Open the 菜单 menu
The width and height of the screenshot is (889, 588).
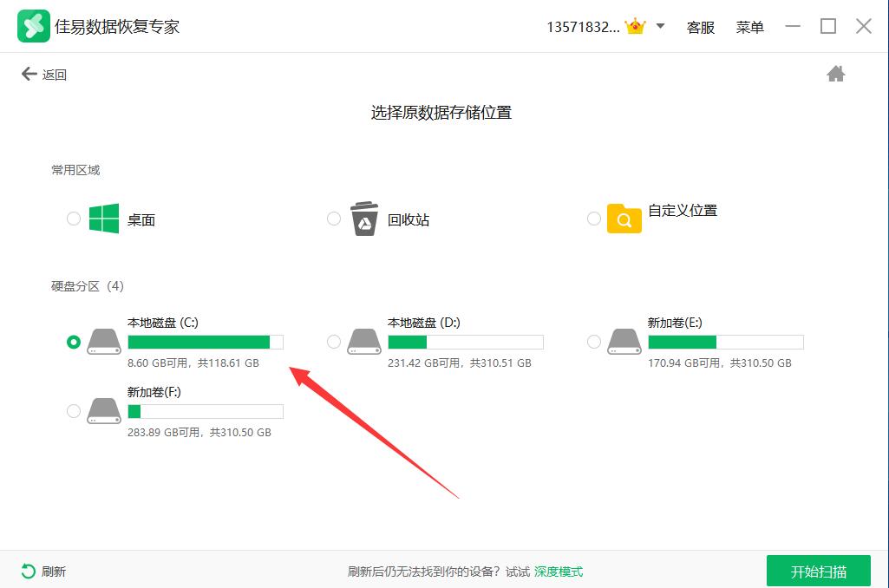point(749,27)
